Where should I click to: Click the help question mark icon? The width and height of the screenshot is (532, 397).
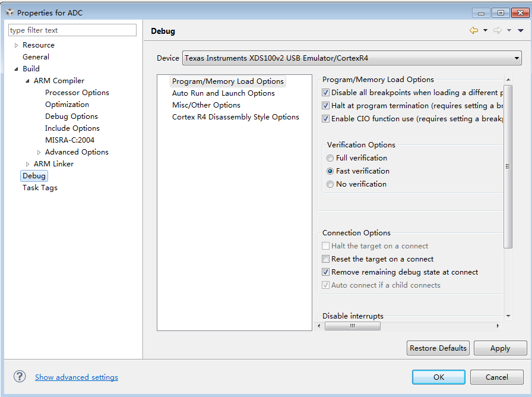pyautogui.click(x=20, y=376)
